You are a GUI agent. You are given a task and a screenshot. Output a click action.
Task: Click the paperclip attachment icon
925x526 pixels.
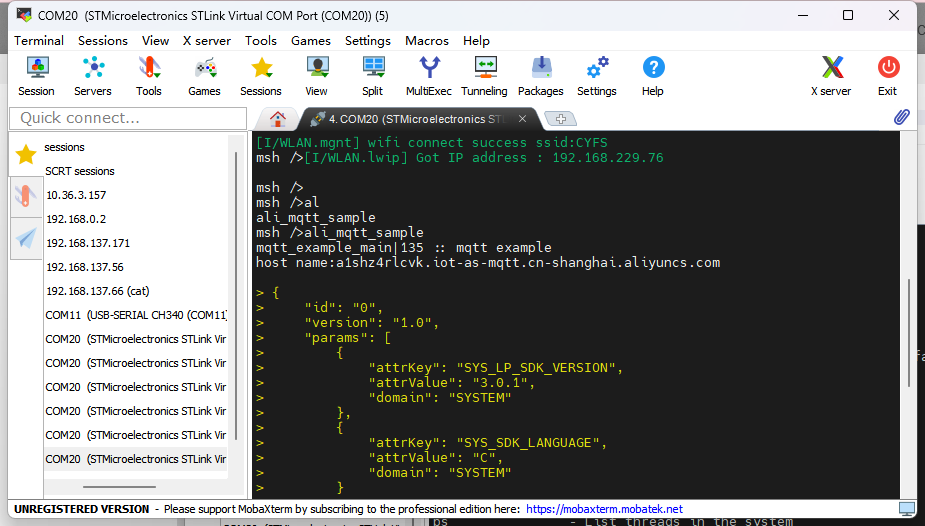901,117
